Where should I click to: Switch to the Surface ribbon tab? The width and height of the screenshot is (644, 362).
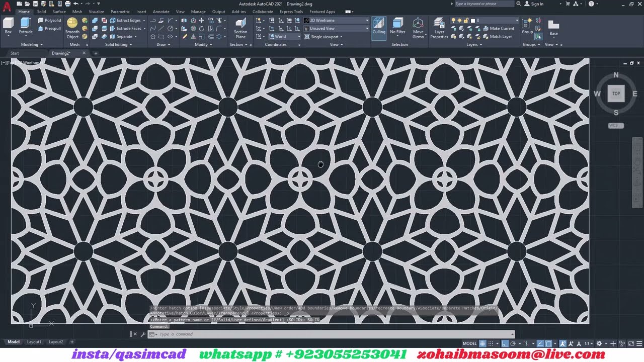[x=59, y=12]
